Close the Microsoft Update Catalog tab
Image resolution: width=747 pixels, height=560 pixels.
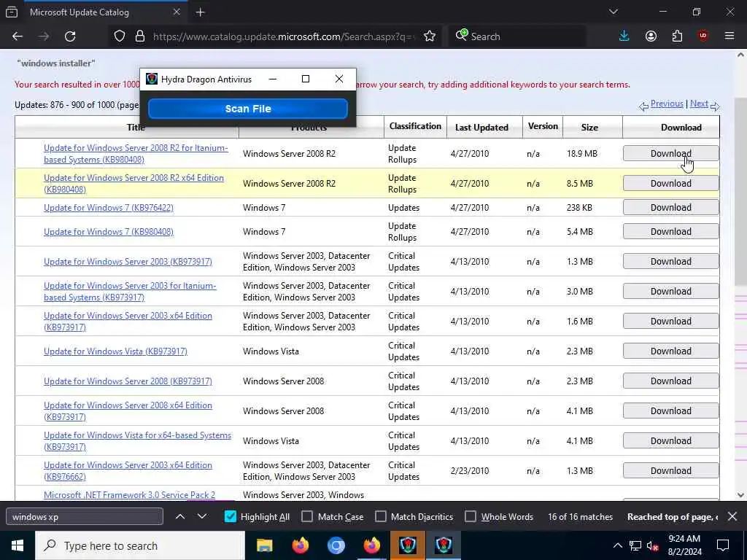(x=177, y=12)
